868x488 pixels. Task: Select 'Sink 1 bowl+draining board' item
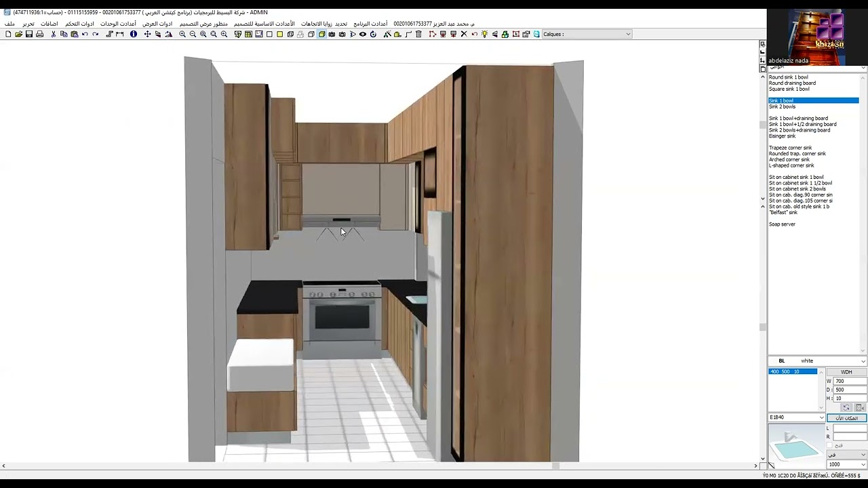pos(798,119)
